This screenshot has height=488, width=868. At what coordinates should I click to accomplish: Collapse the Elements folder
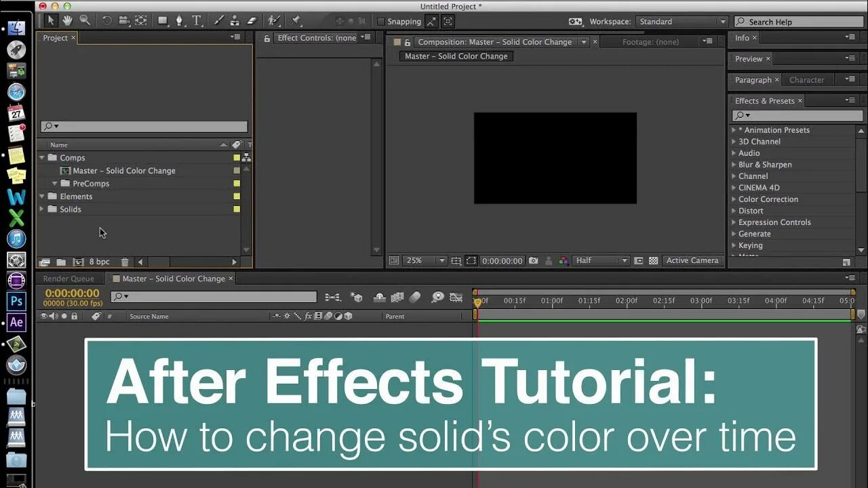42,197
